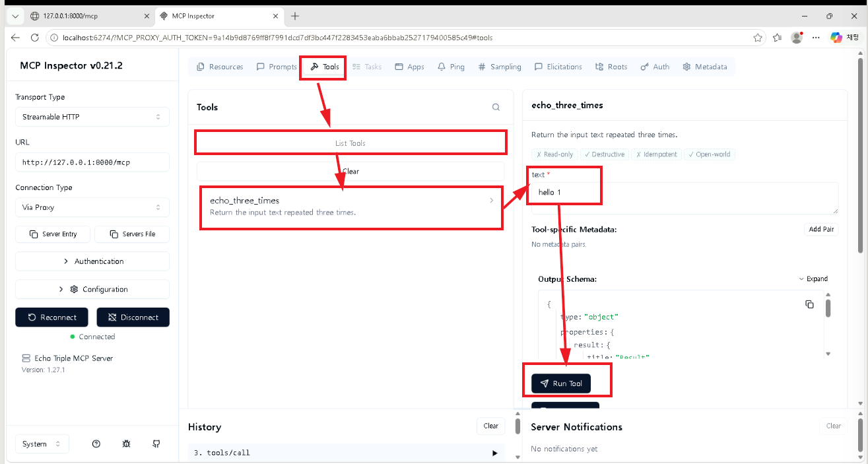
Task: Click the Open-world annotation badge
Action: (x=709, y=154)
